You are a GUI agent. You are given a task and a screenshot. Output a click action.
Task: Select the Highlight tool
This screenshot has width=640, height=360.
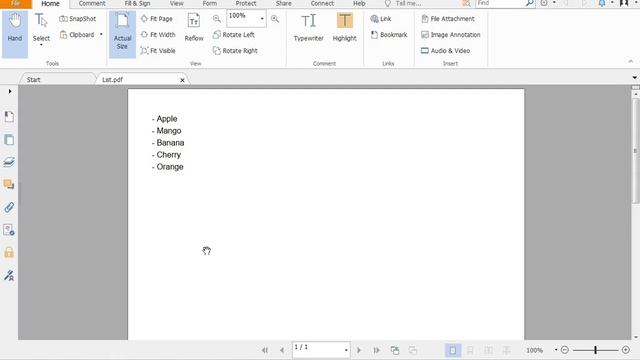(x=344, y=28)
